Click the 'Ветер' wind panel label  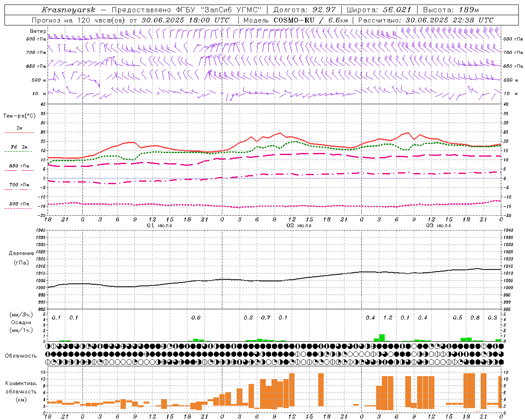[38, 31]
